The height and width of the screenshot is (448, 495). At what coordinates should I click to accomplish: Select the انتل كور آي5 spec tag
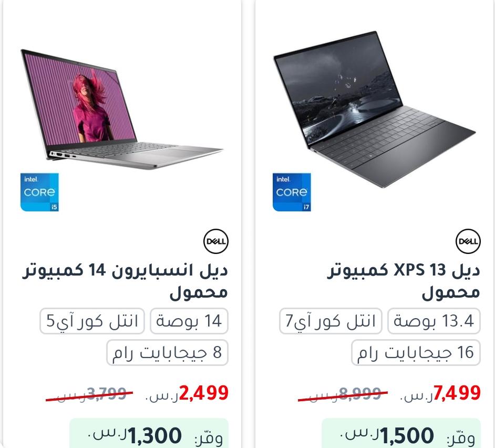(92, 321)
